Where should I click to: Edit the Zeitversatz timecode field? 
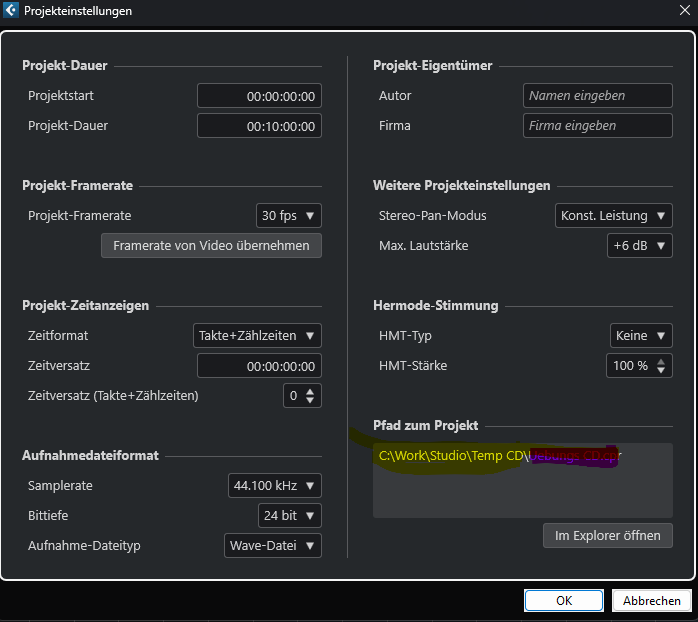(x=259, y=366)
